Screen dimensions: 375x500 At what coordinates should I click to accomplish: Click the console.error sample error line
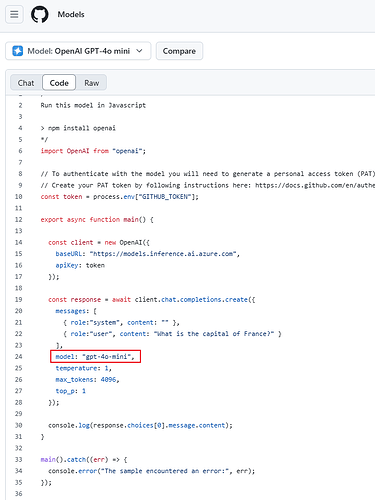[152, 471]
